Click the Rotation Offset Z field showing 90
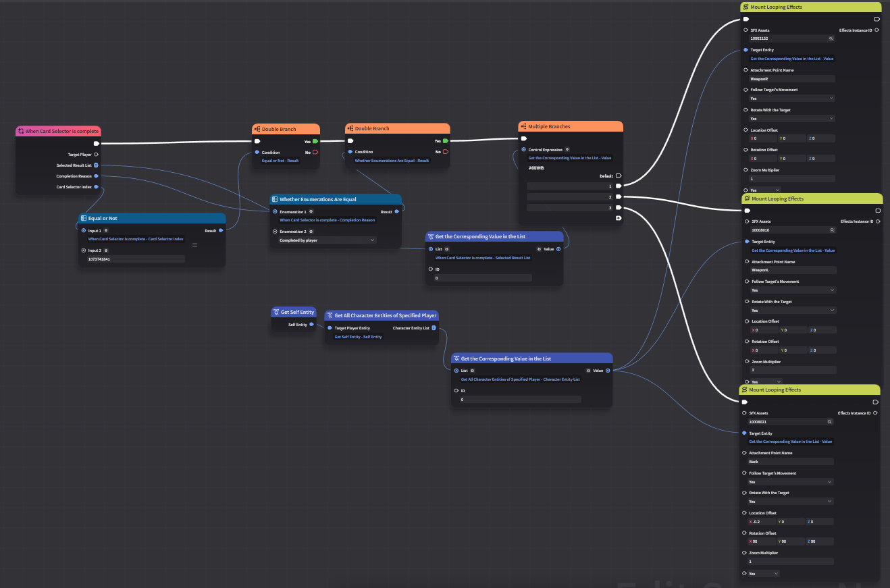The image size is (890, 588). [x=820, y=541]
